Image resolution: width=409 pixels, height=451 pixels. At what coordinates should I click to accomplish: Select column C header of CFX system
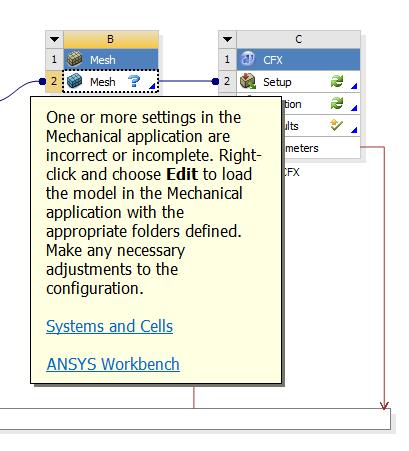click(298, 39)
